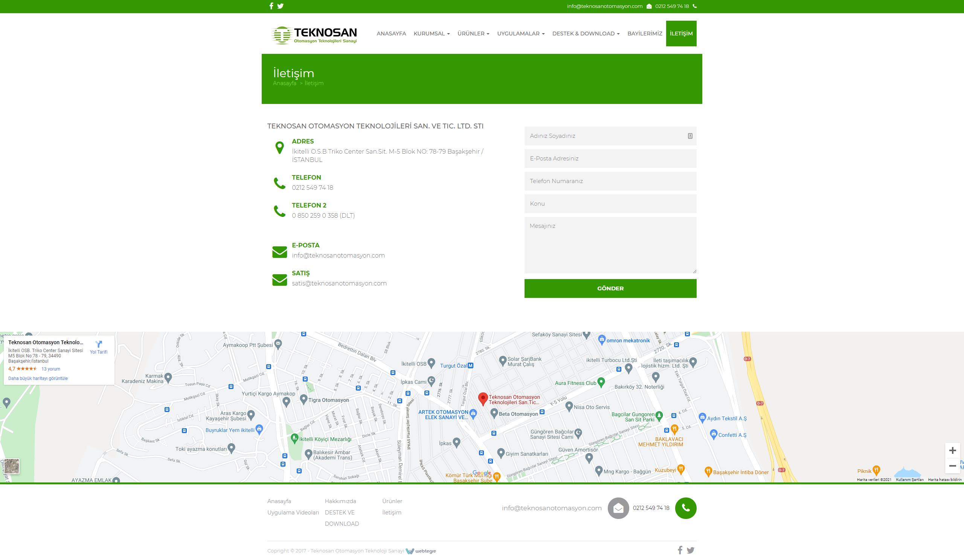This screenshot has width=964, height=560.
Task: Open 13 yorum reviews link
Action: coord(51,369)
